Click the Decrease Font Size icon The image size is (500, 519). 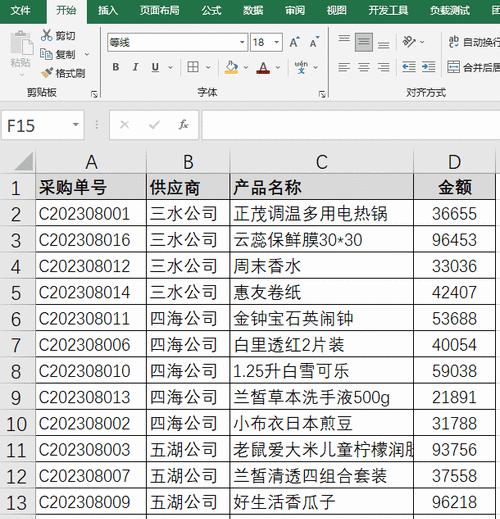314,42
